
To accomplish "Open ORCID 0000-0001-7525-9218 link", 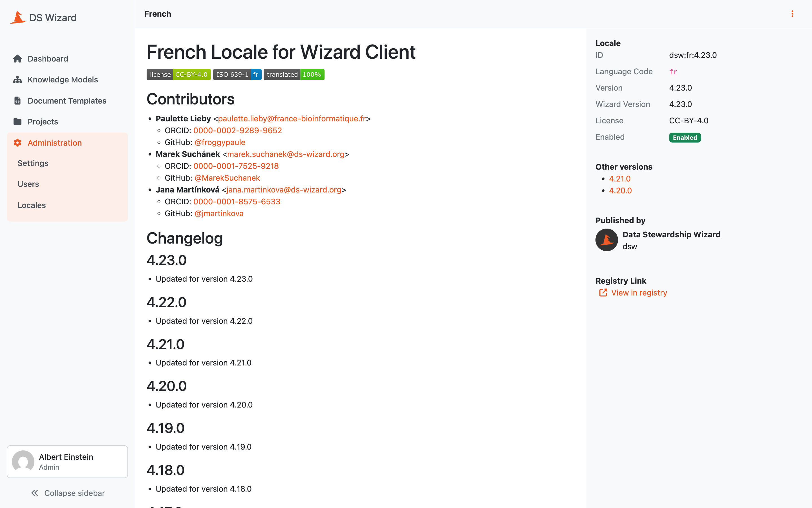I will point(236,166).
